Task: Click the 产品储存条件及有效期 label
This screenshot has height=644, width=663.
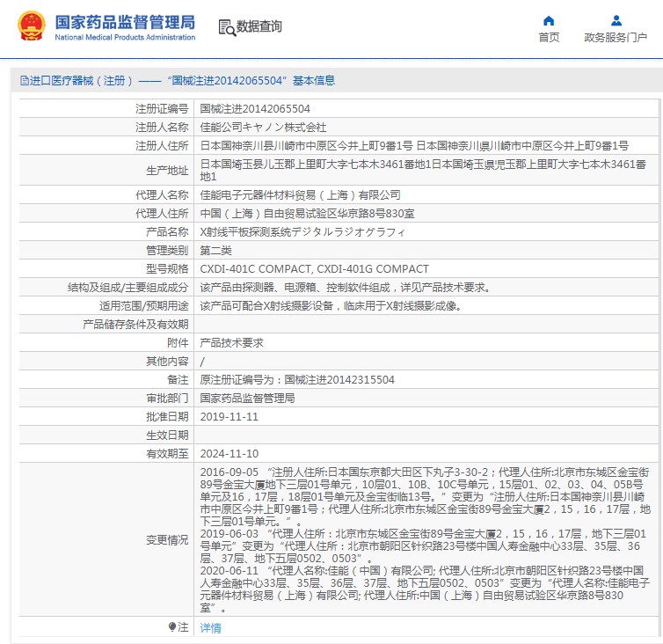Action: pyautogui.click(x=135, y=324)
